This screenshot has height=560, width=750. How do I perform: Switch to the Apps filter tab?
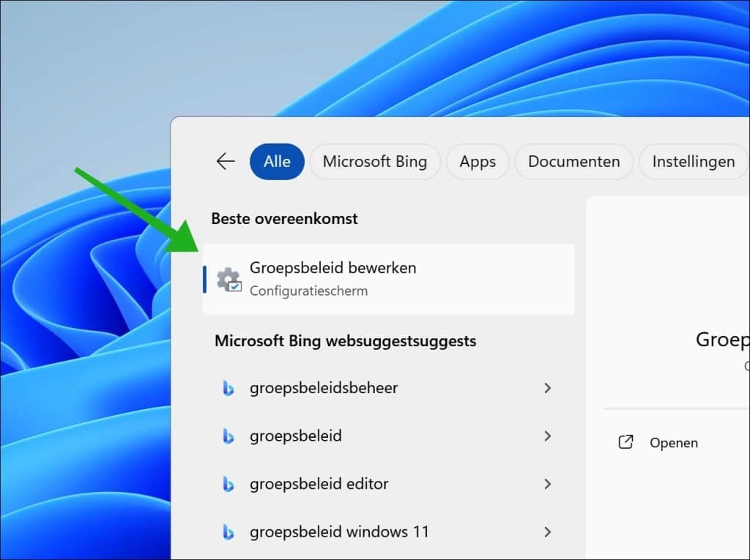(478, 161)
